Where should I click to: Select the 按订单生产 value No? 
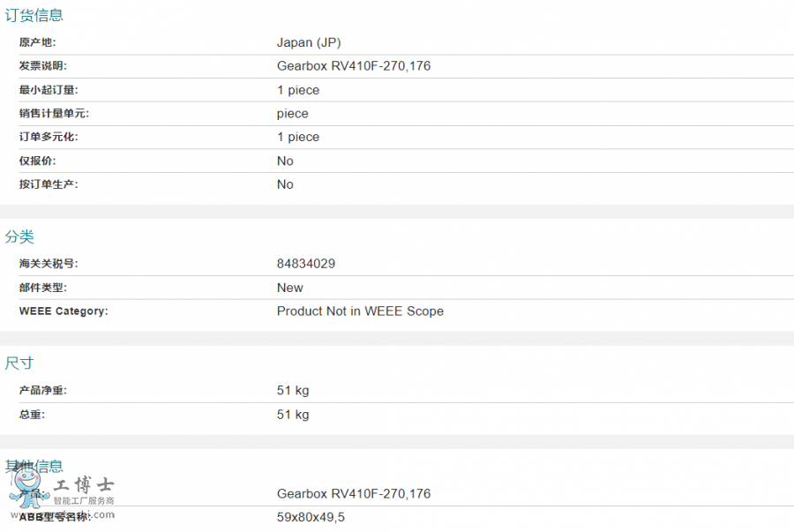pos(285,184)
